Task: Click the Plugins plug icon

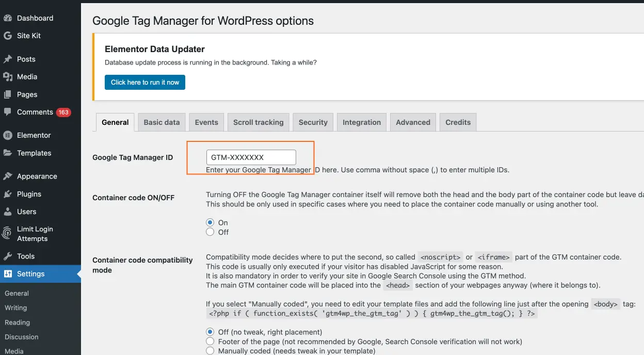Action: (8, 194)
